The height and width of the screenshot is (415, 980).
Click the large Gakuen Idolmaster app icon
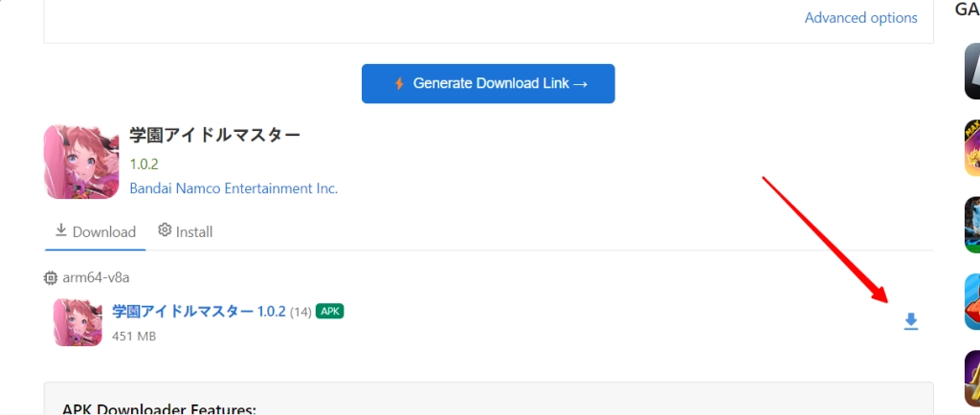[x=81, y=162]
